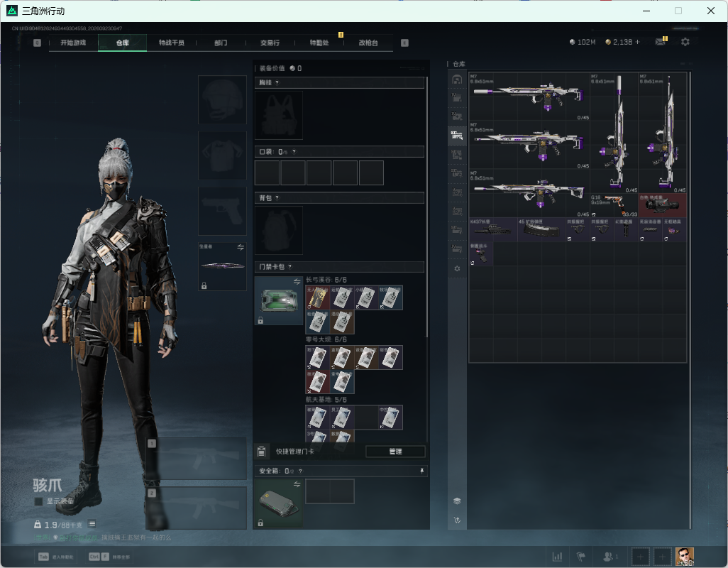Open the settings gear in top bar
728x568 pixels.
[x=685, y=42]
